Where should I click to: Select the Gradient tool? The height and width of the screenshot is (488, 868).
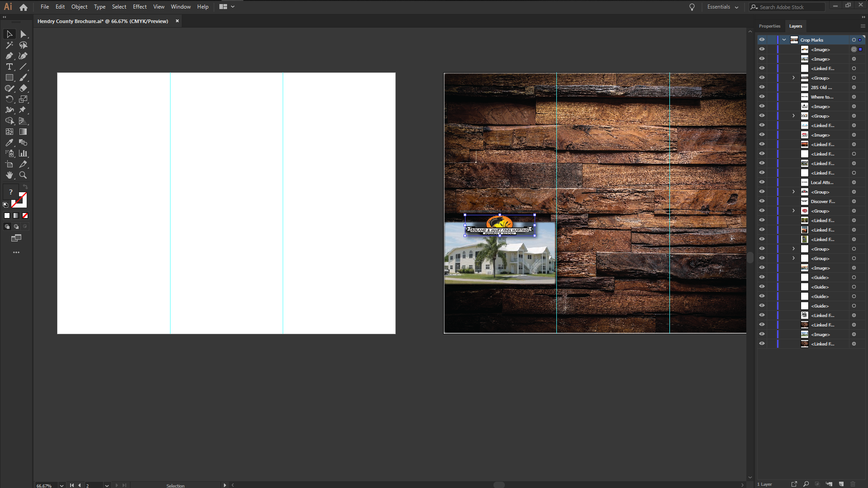pyautogui.click(x=23, y=132)
